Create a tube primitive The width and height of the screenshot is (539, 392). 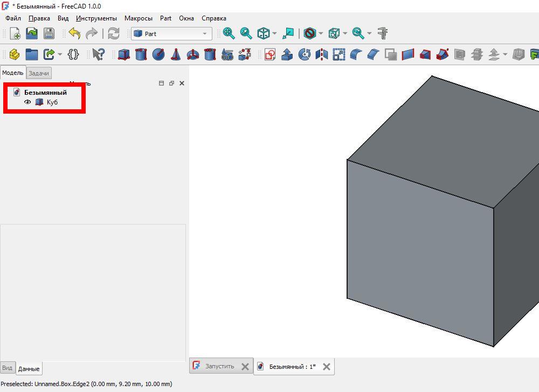(x=210, y=54)
